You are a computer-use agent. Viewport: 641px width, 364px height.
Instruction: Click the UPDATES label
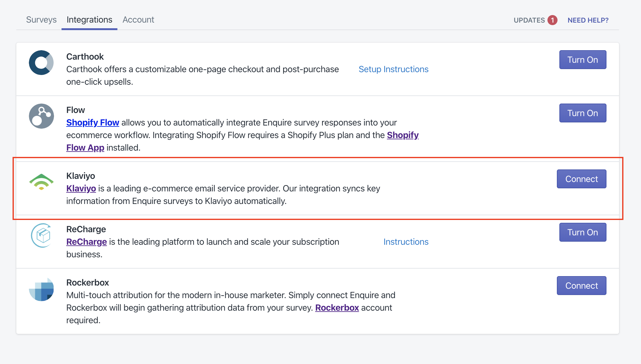(529, 20)
